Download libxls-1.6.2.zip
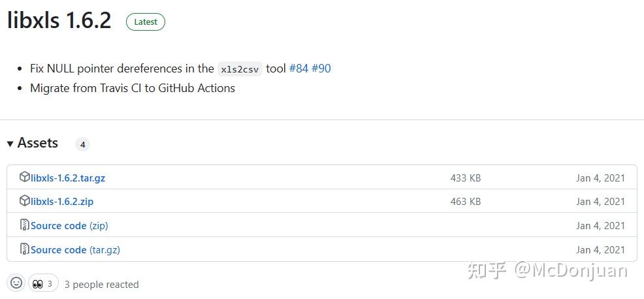This screenshot has width=644, height=299. pos(62,202)
